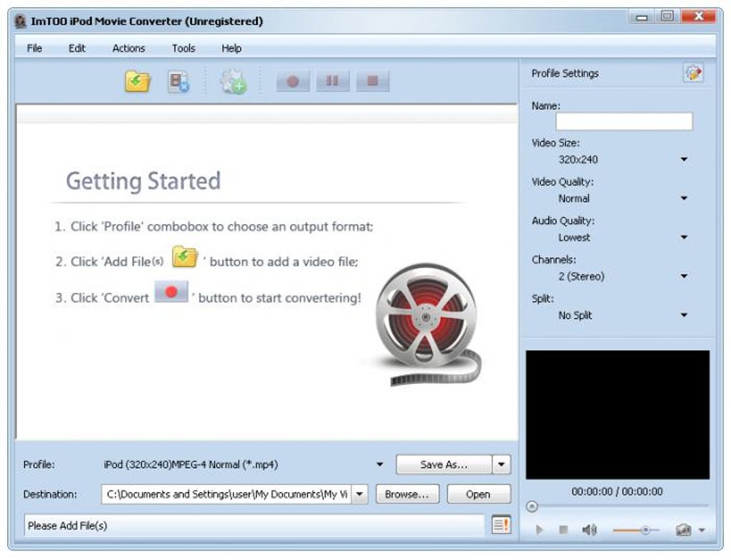
Task: Open the Save As dropdown arrow
Action: [x=502, y=465]
